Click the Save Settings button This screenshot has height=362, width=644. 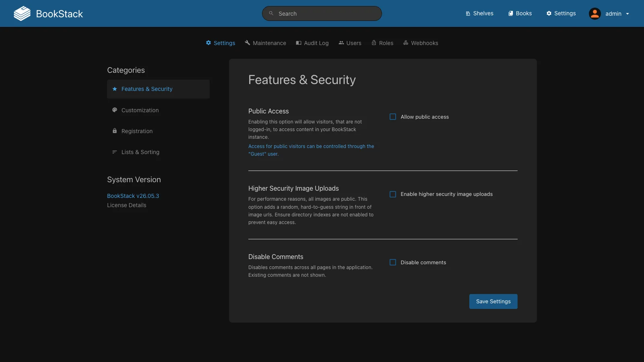pyautogui.click(x=493, y=301)
